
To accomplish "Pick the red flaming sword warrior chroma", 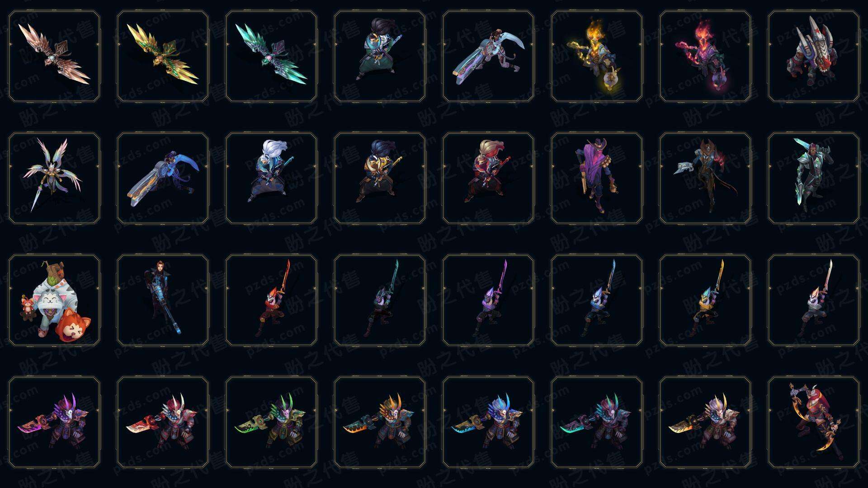I will click(x=271, y=300).
